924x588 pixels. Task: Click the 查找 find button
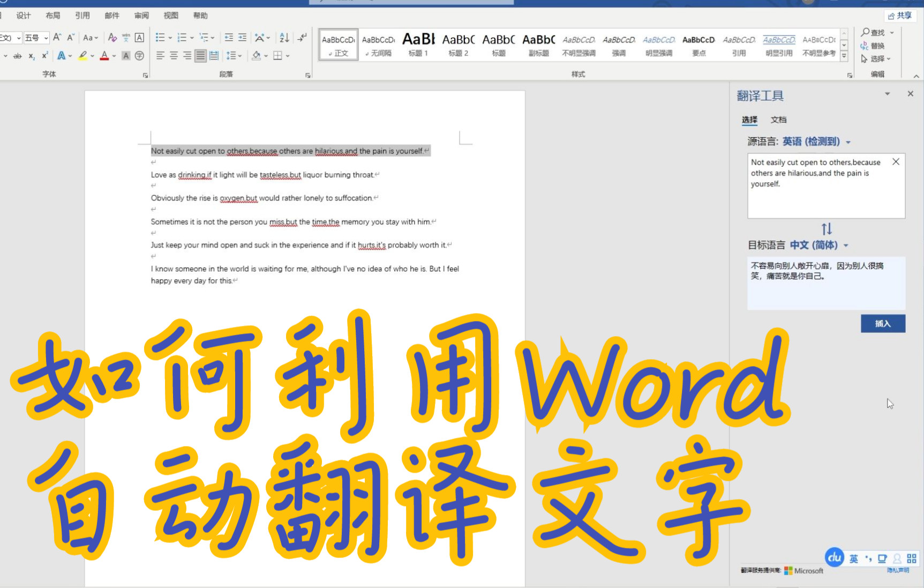[874, 32]
